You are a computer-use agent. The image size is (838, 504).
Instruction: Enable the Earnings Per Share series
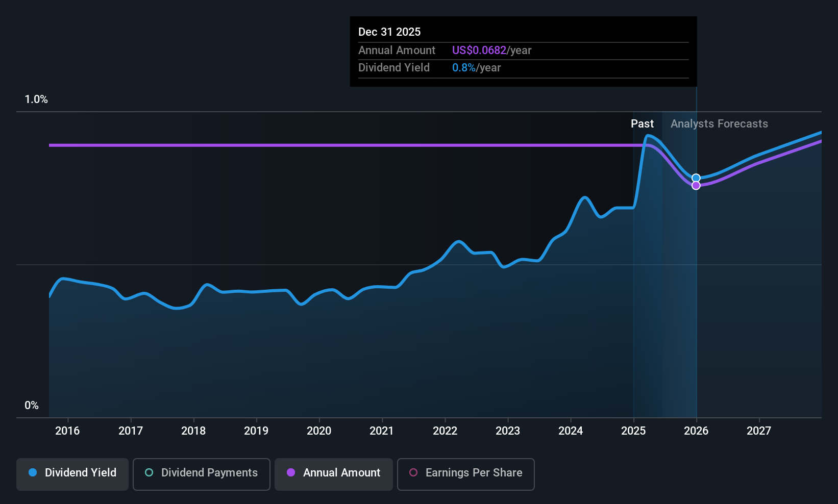pos(466,474)
